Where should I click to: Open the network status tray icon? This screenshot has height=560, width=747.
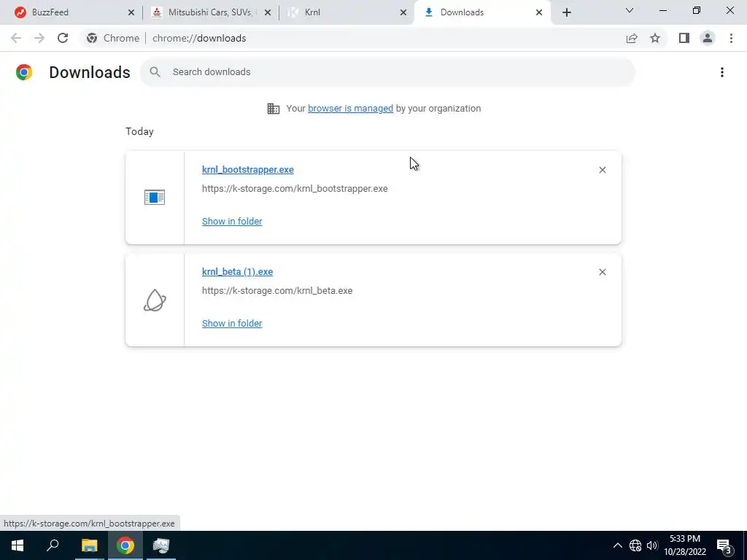click(635, 545)
